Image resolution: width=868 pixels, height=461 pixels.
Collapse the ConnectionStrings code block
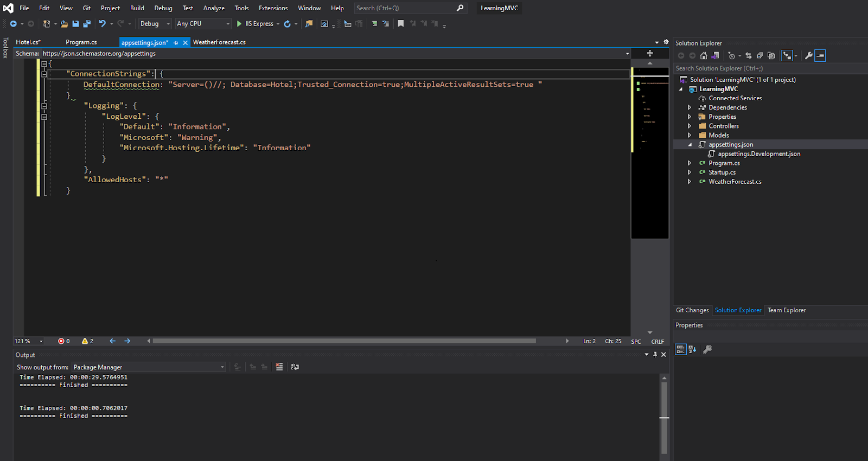click(44, 74)
